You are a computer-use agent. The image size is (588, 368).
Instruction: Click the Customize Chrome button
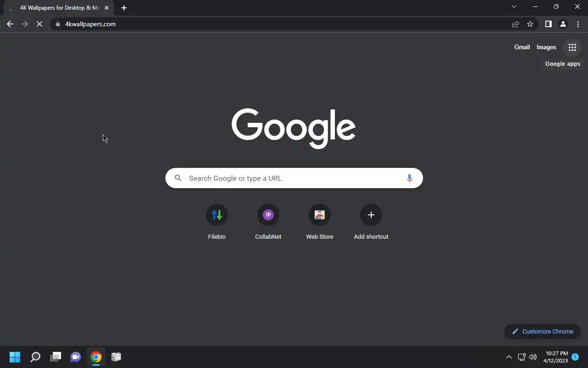543,331
